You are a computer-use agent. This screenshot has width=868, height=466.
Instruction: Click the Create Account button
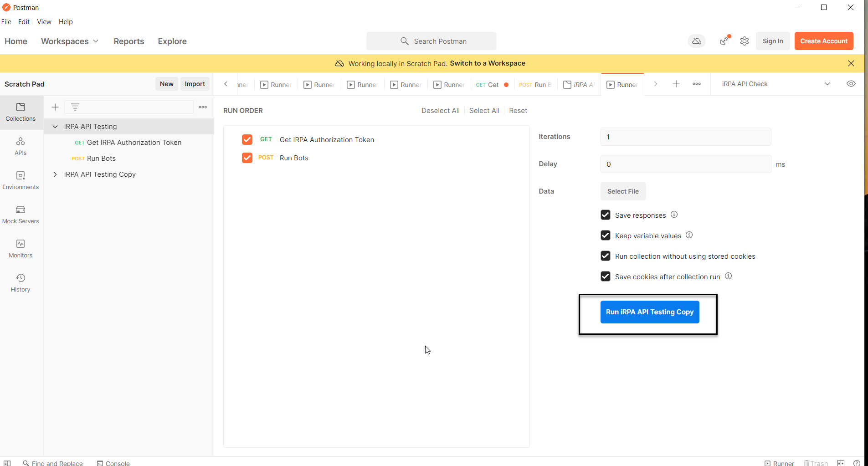[824, 41]
